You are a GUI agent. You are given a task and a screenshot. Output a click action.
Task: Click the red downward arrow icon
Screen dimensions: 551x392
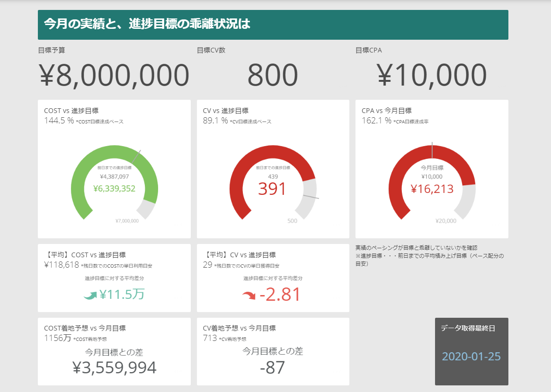(x=249, y=296)
